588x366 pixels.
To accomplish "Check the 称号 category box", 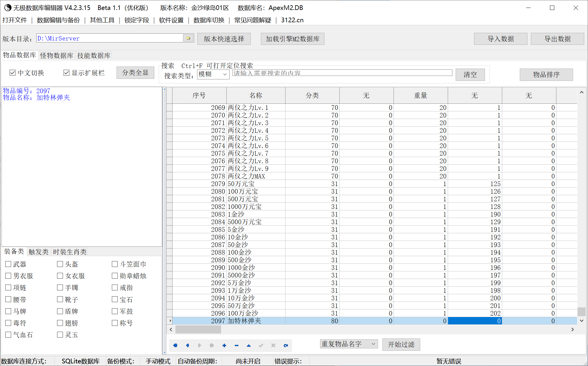I will click(115, 323).
